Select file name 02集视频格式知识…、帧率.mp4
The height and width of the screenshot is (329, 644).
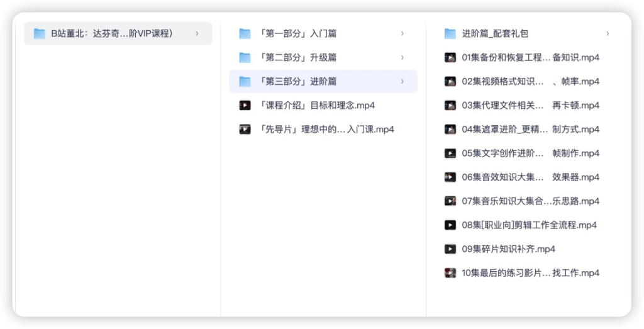(531, 81)
